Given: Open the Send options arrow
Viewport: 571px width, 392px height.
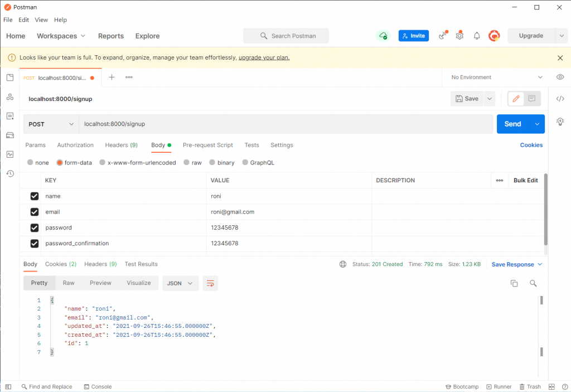Looking at the screenshot, I should [x=537, y=124].
